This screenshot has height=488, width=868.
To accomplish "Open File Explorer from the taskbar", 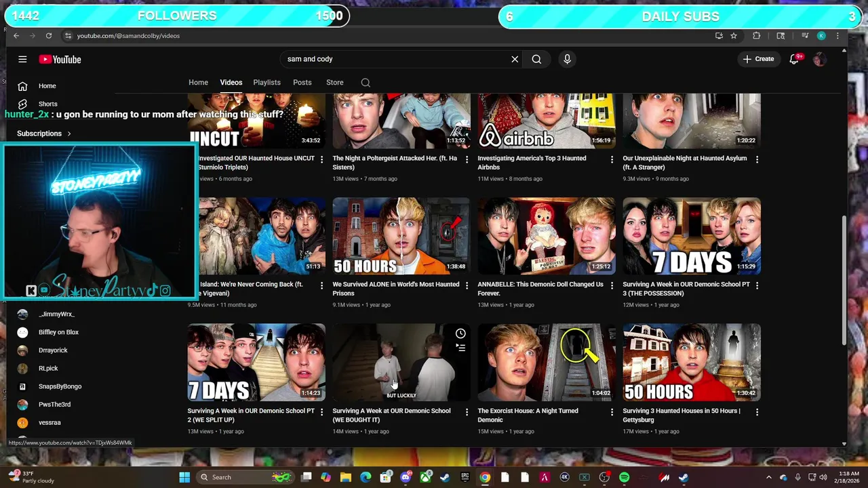I will click(345, 477).
